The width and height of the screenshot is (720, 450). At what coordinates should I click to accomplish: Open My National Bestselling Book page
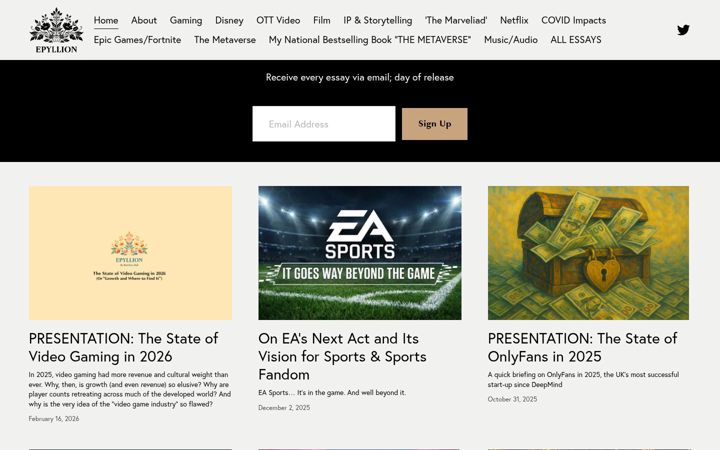point(370,39)
